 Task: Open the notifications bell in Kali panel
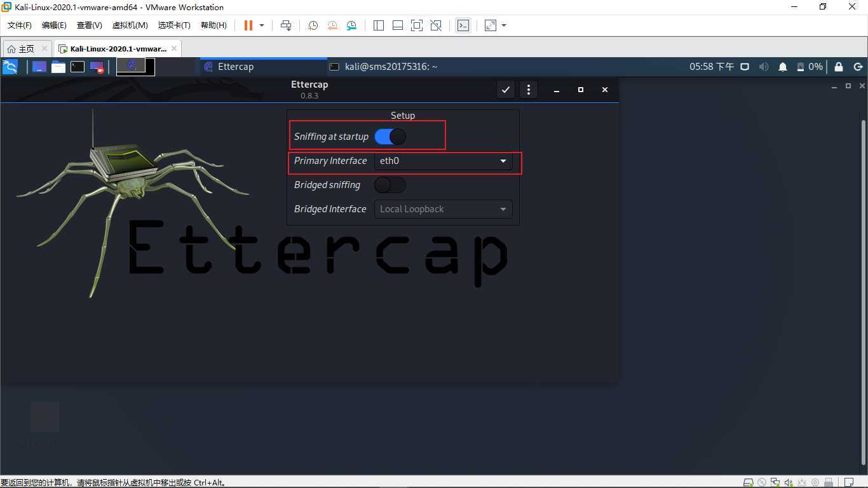[x=783, y=67]
